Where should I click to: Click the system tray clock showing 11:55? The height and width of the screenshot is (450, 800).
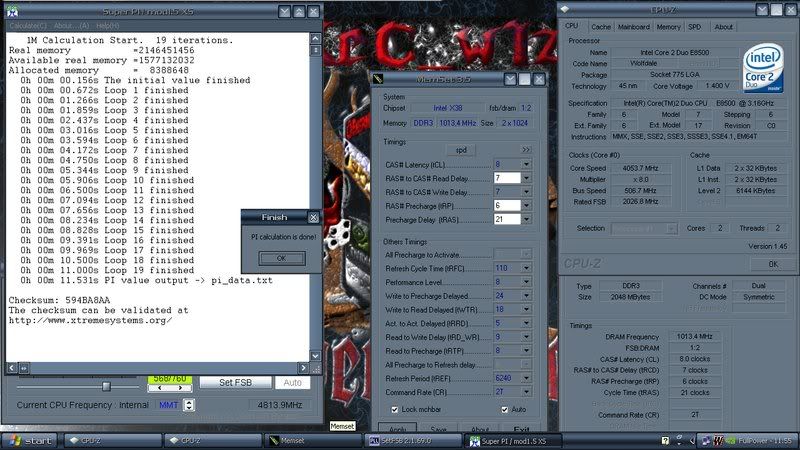(782, 440)
